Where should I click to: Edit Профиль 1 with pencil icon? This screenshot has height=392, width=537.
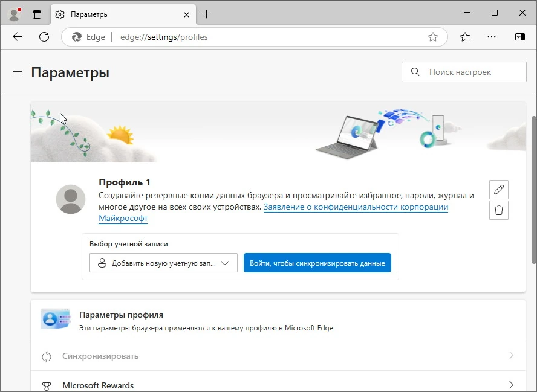[x=499, y=190]
